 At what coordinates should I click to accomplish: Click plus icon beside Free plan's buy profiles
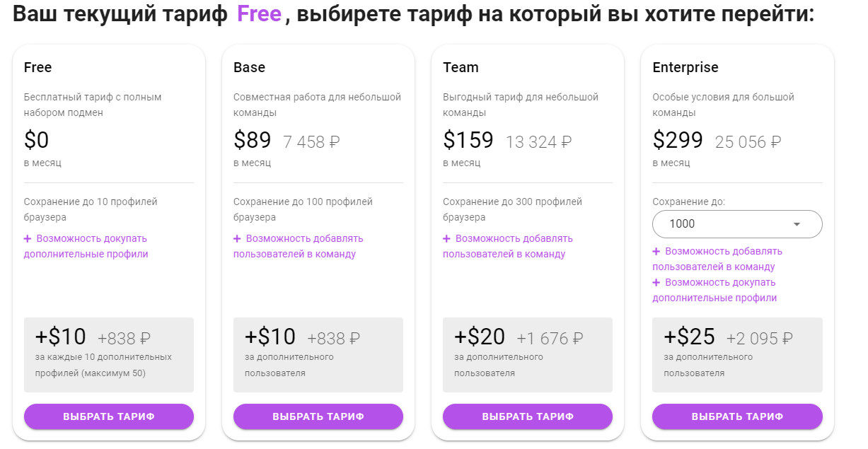pyautogui.click(x=28, y=239)
